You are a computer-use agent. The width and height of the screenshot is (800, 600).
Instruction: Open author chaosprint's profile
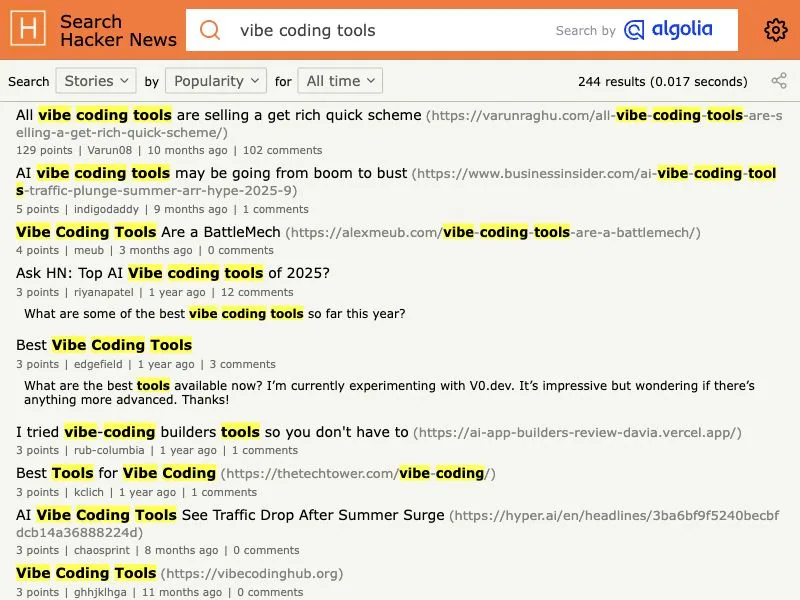point(102,550)
